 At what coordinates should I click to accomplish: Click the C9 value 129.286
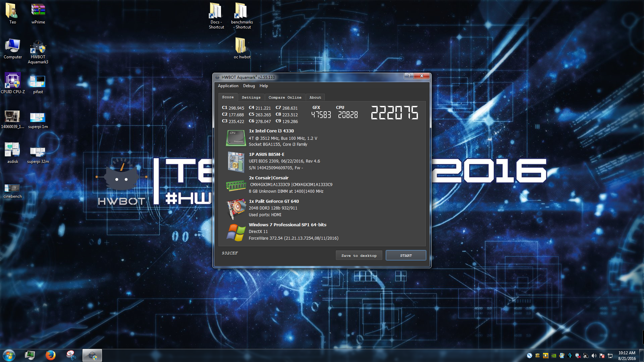point(290,121)
